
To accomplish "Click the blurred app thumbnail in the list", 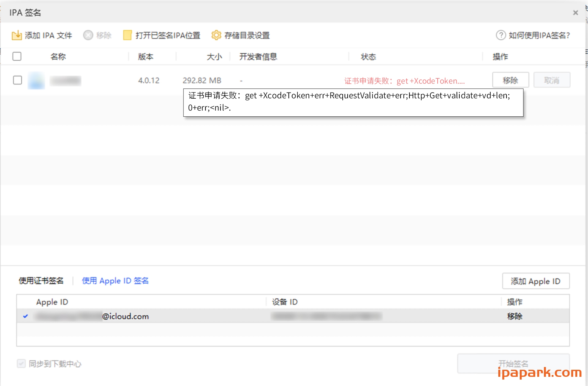I will click(36, 80).
